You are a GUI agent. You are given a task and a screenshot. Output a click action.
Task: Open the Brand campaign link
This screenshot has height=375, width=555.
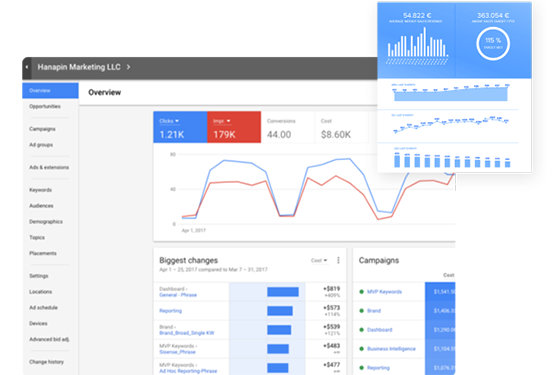pos(374,311)
